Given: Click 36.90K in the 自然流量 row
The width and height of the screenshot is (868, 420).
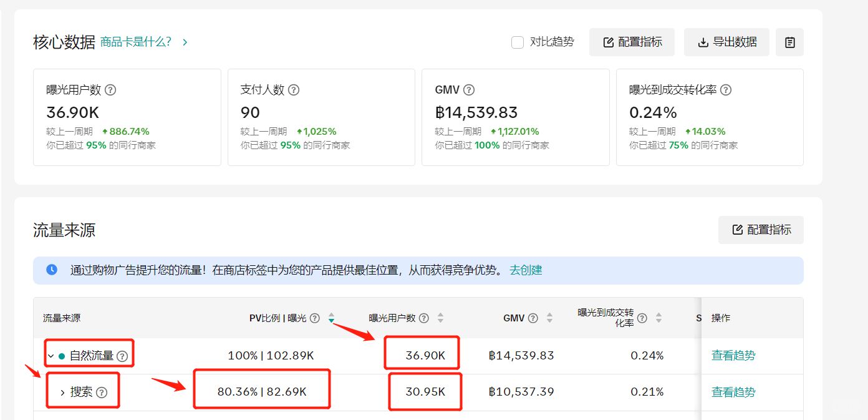Looking at the screenshot, I should [x=425, y=356].
